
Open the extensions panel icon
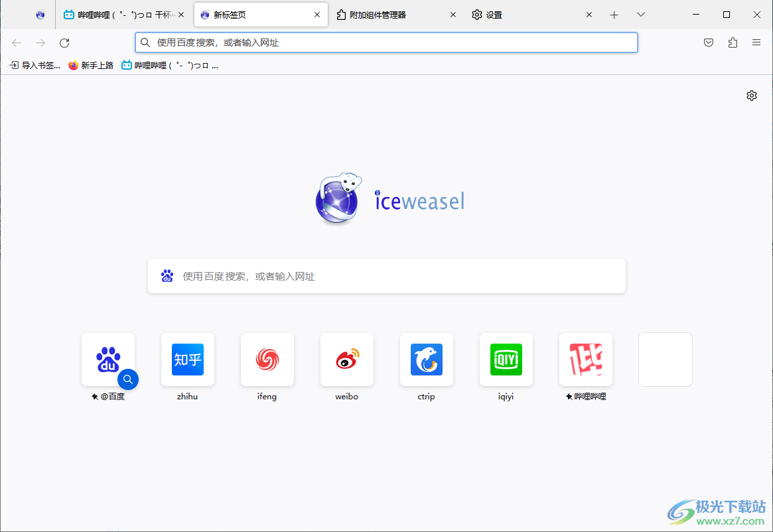[x=732, y=42]
